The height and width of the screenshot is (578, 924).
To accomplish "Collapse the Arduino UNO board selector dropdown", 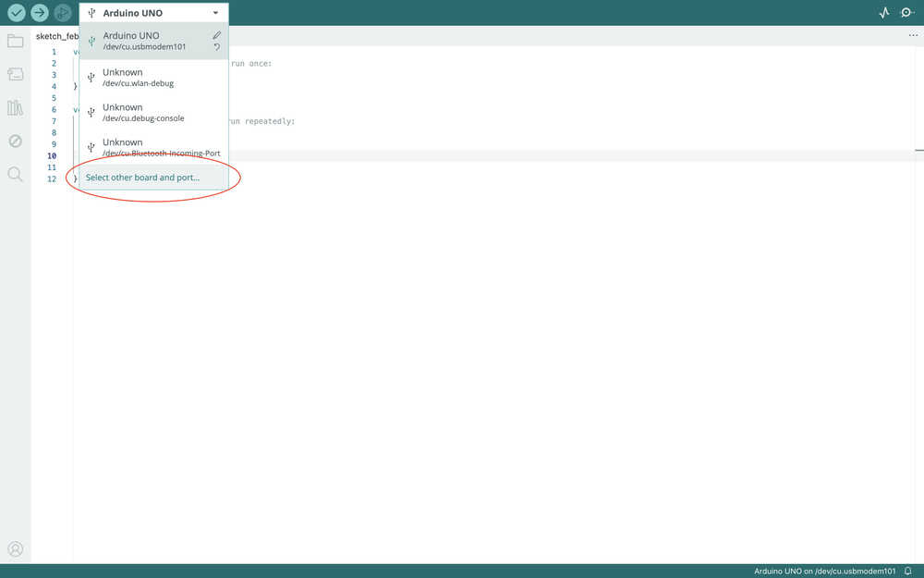I will tap(153, 13).
